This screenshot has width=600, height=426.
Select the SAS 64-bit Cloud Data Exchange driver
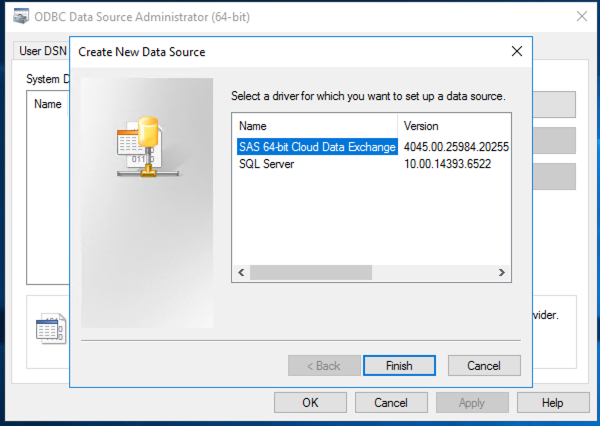(x=316, y=147)
